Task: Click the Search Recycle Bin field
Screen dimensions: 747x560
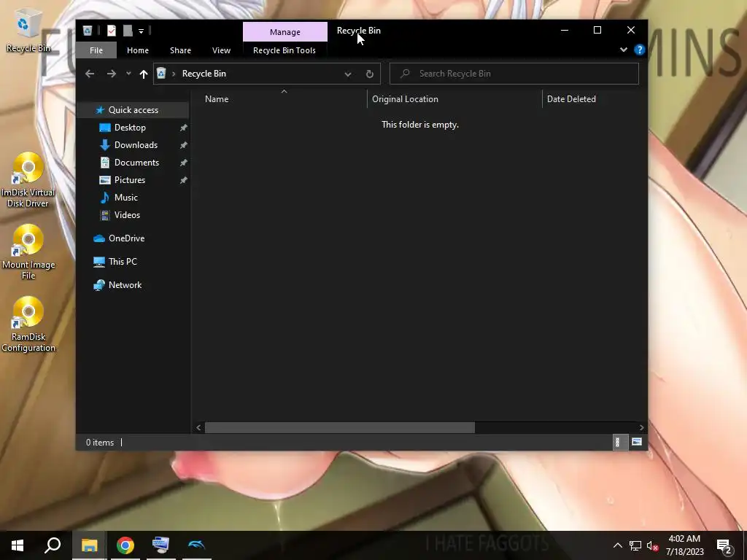Action: pyautogui.click(x=514, y=74)
